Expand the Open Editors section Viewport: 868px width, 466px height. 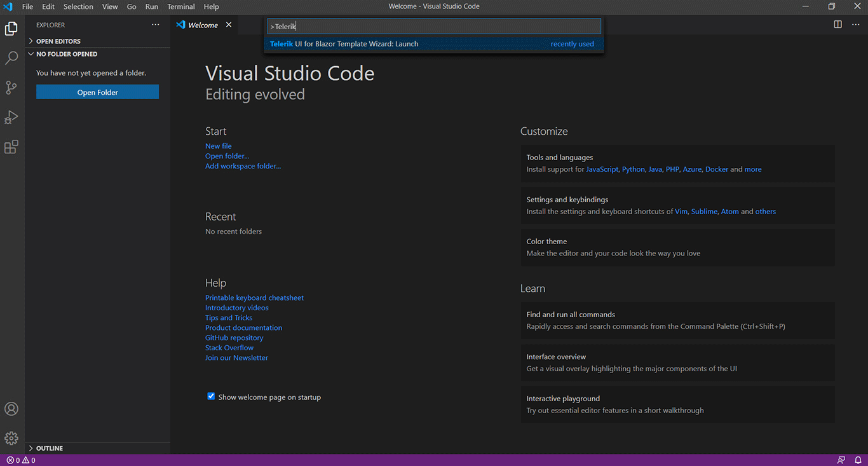57,41
